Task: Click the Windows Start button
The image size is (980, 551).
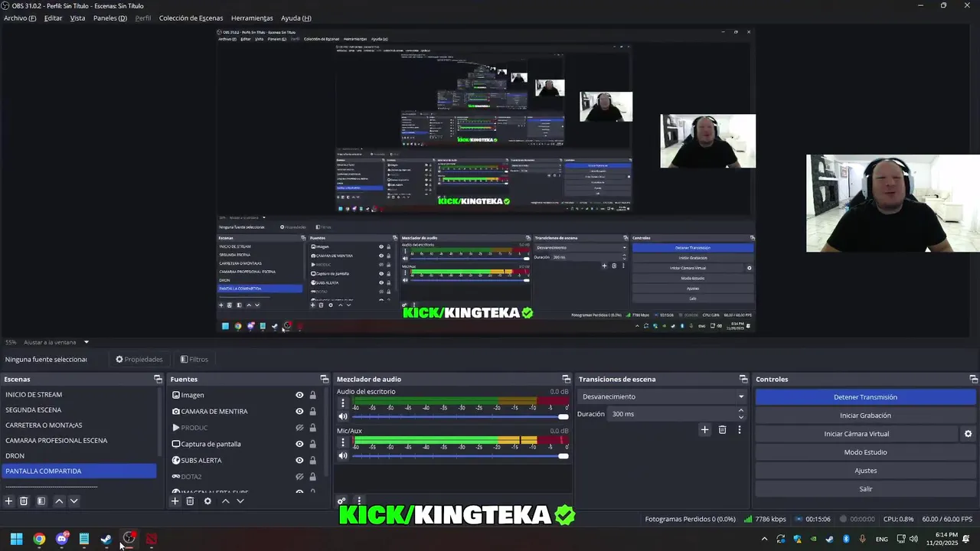Action: (x=16, y=539)
